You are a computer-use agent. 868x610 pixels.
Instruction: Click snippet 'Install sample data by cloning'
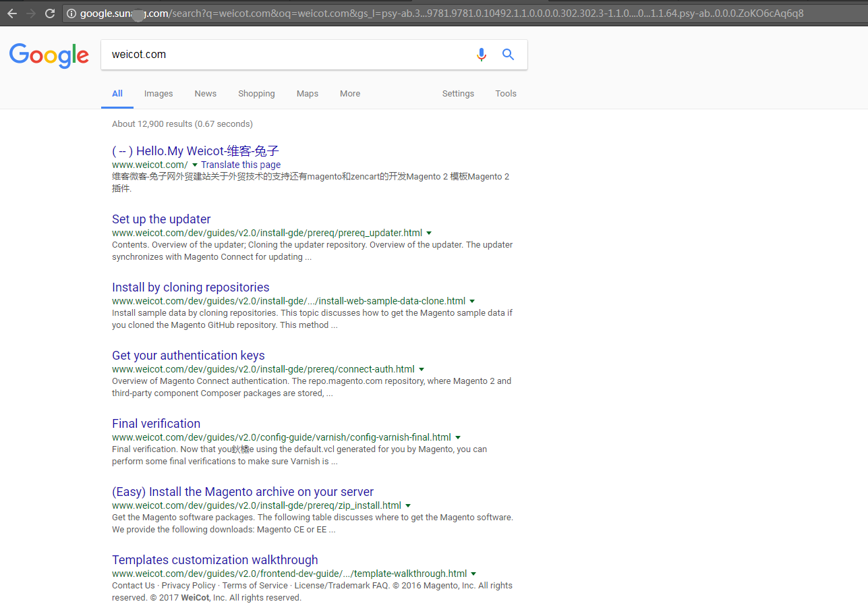coord(312,319)
